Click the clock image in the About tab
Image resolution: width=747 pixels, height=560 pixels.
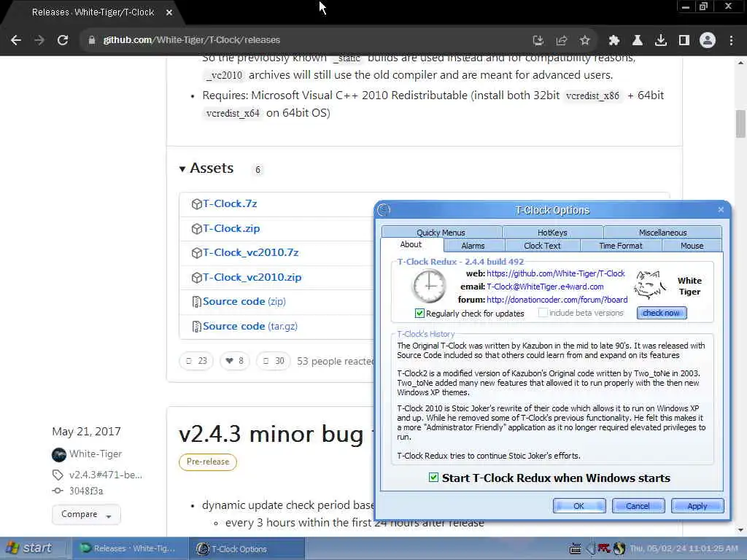429,286
